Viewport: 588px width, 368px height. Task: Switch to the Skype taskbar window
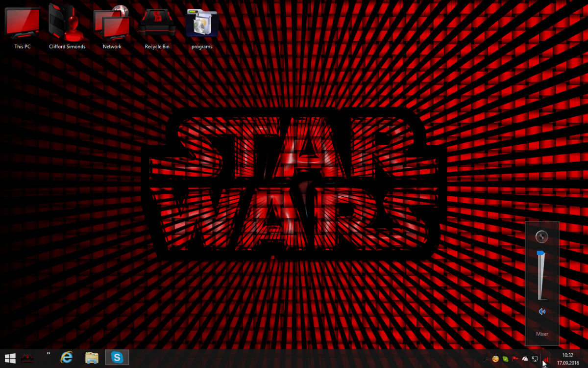(x=117, y=358)
